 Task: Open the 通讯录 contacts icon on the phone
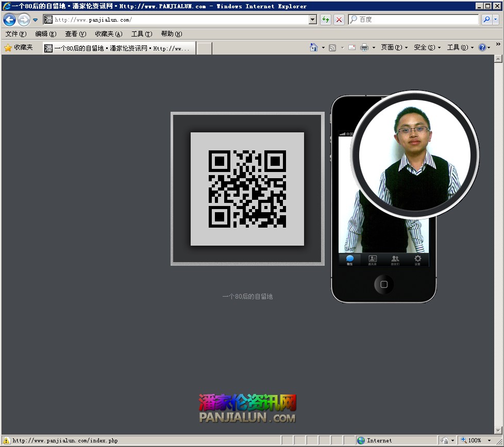[373, 259]
